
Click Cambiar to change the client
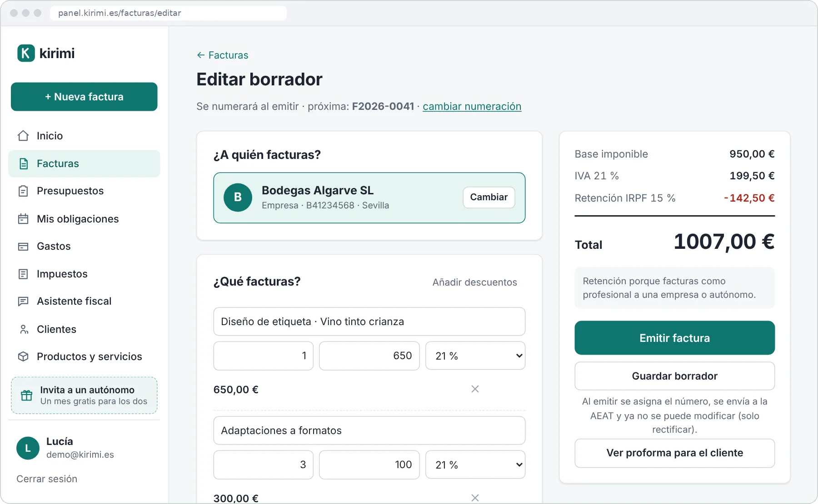(x=489, y=198)
